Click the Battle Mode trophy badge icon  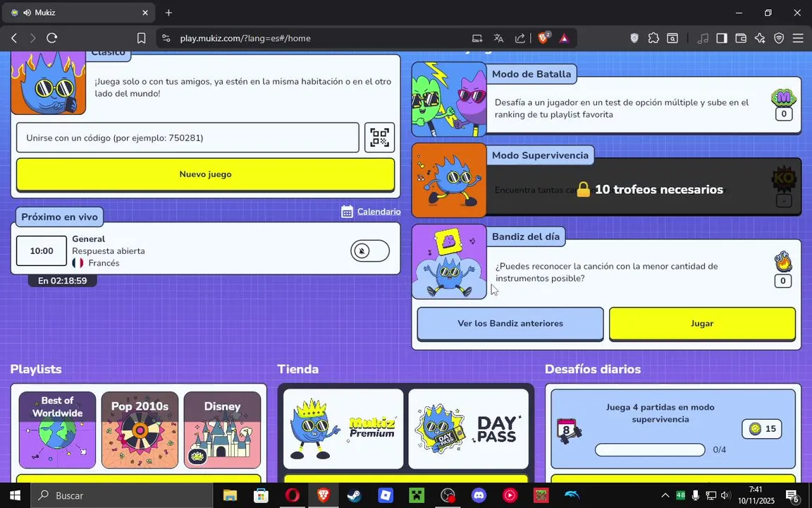tap(784, 97)
